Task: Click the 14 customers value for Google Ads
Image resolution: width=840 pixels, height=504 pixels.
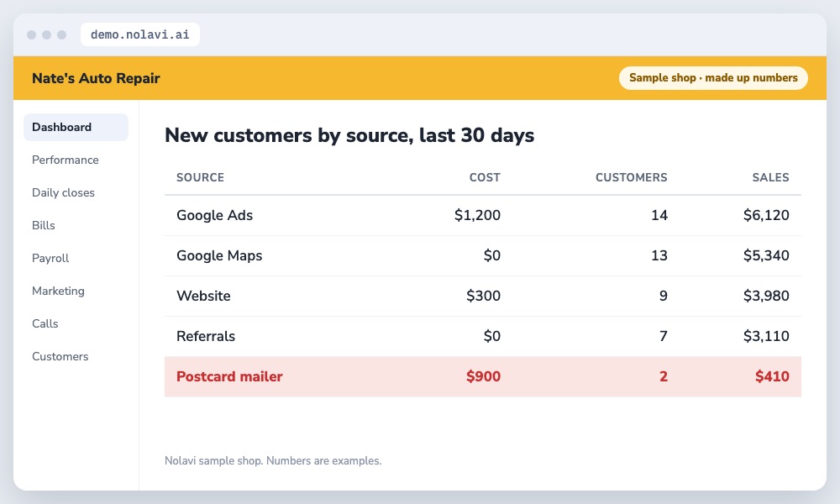Action: click(x=659, y=215)
